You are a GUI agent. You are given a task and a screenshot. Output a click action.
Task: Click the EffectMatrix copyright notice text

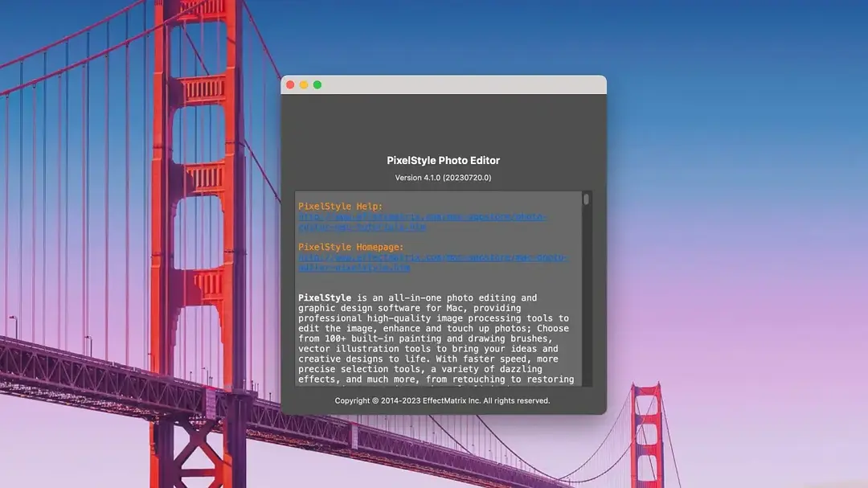(x=442, y=400)
